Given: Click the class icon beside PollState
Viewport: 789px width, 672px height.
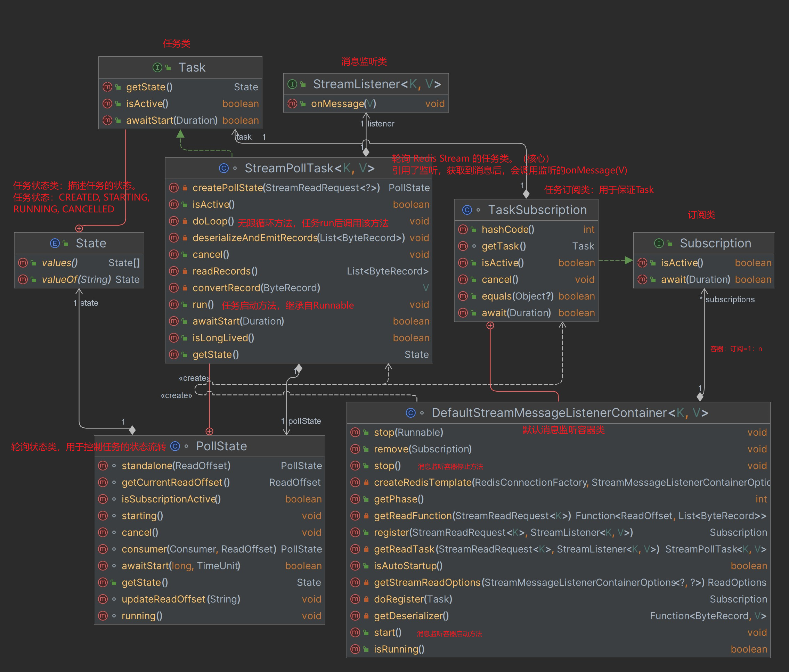Looking at the screenshot, I should point(175,446).
